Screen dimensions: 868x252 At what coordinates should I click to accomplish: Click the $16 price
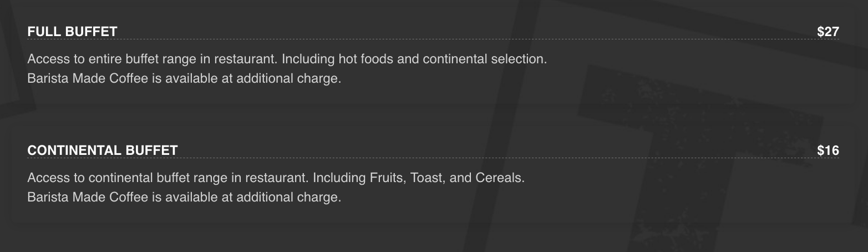(828, 150)
